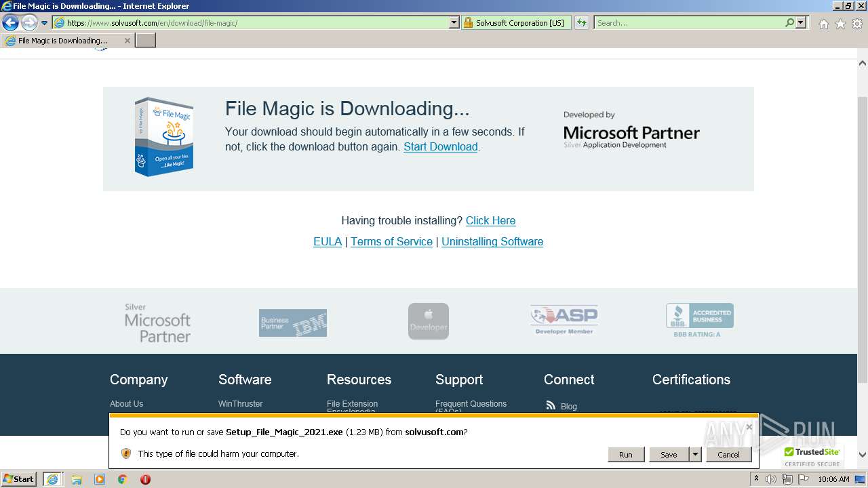Click the Action Center flag icon
Screen dimensions: 868x488
click(x=803, y=479)
